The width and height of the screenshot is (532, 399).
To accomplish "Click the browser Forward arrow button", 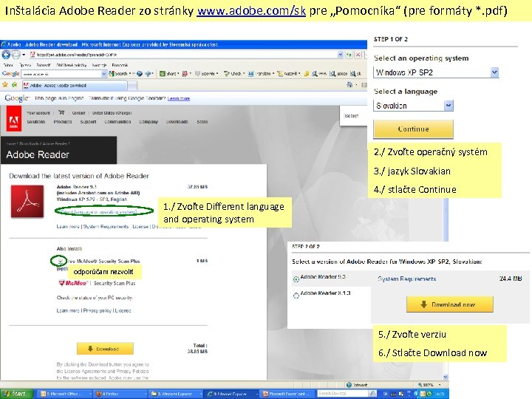I will pos(16,54).
